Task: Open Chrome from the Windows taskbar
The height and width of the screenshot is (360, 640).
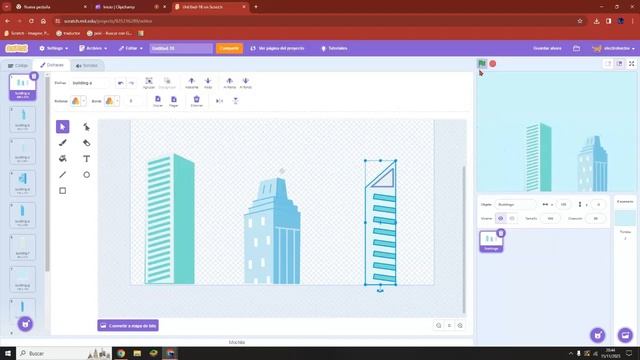Action: click(121, 353)
